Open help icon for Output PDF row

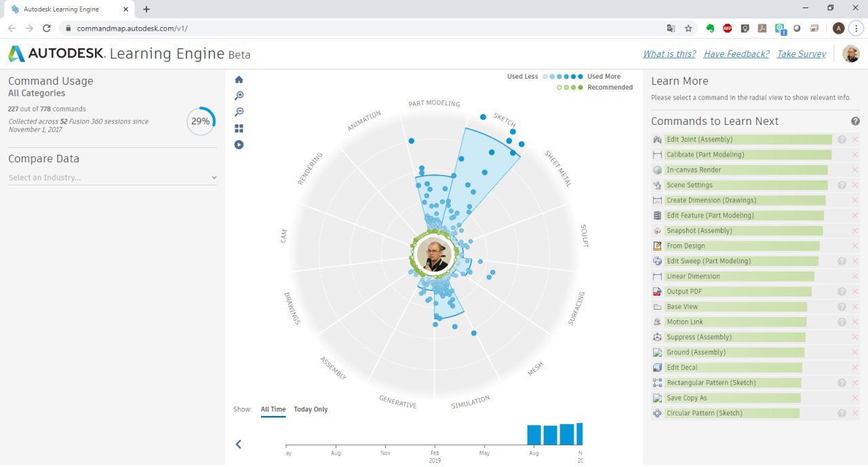pyautogui.click(x=842, y=291)
